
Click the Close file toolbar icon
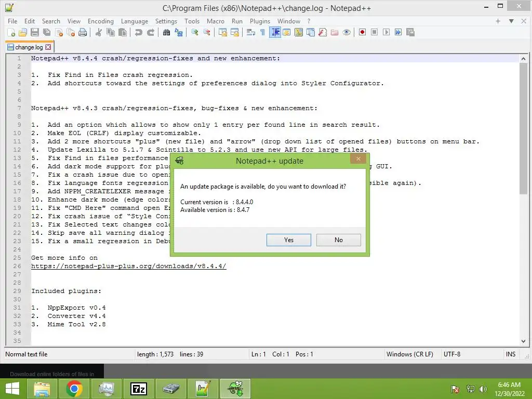pos(59,32)
